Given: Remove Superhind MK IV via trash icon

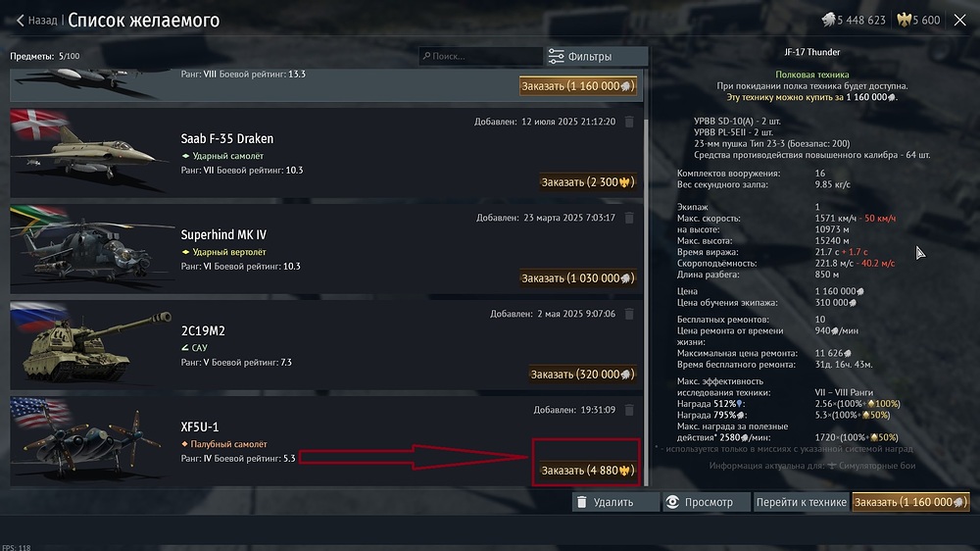Looking at the screenshot, I should 629,218.
